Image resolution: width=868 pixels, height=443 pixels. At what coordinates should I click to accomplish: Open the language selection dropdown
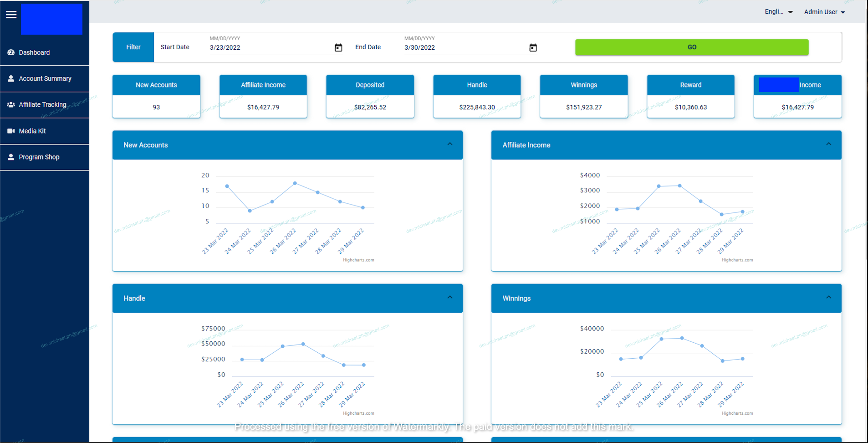point(779,12)
